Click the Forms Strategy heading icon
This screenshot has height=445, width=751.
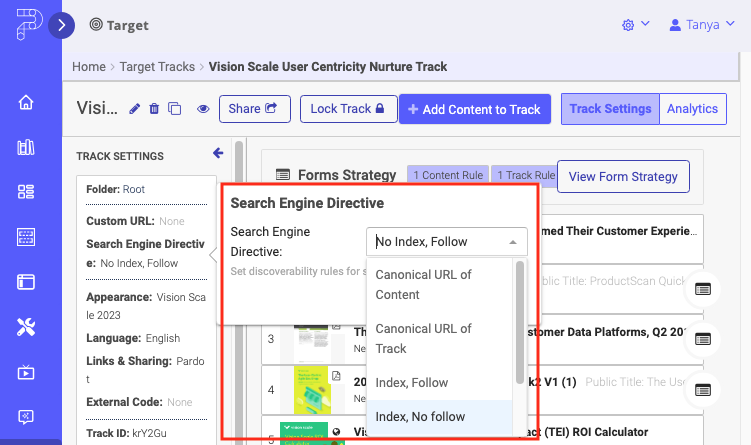click(283, 175)
